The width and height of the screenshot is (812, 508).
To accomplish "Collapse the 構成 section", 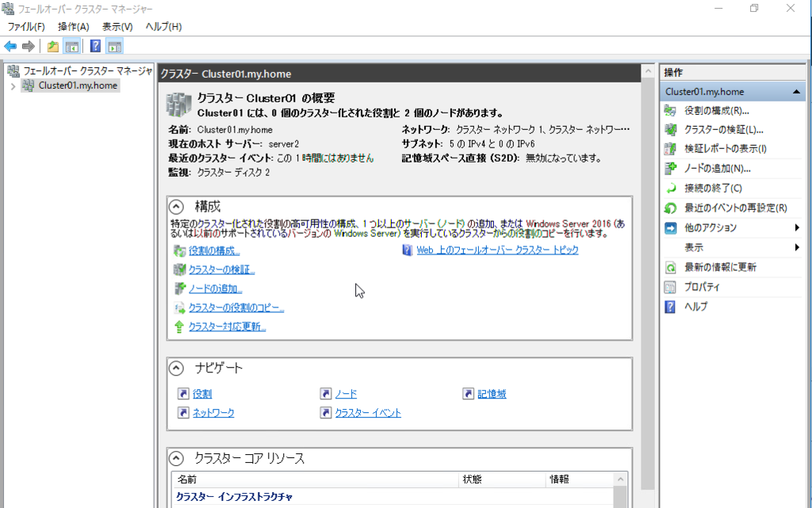I will pos(176,207).
